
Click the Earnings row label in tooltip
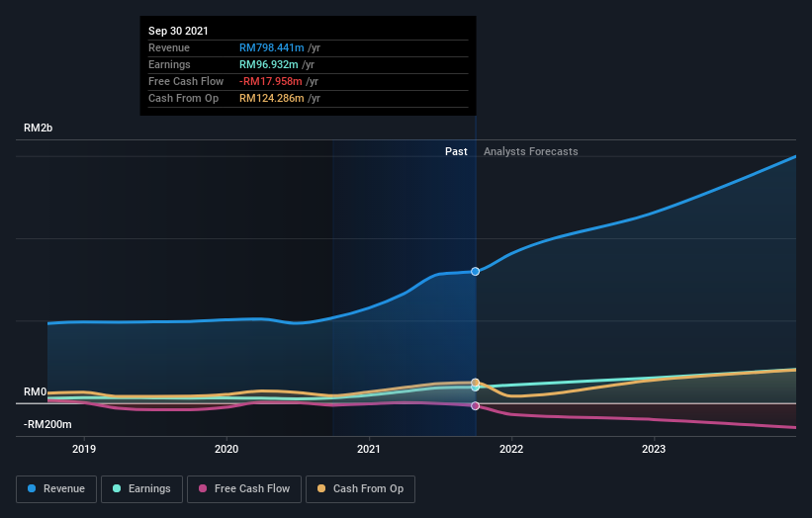[x=169, y=64]
